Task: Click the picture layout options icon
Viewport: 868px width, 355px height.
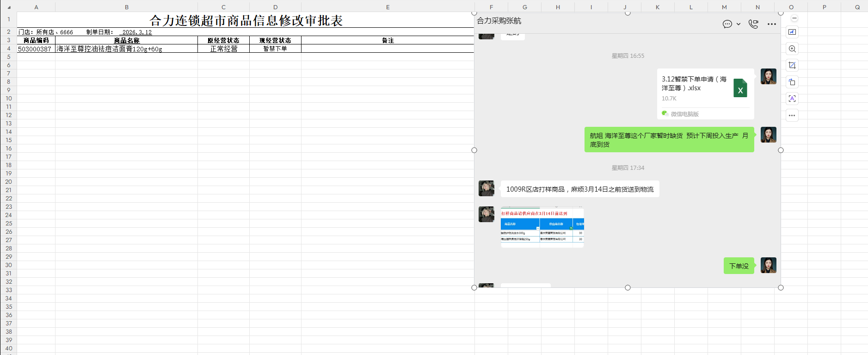Action: tap(792, 32)
